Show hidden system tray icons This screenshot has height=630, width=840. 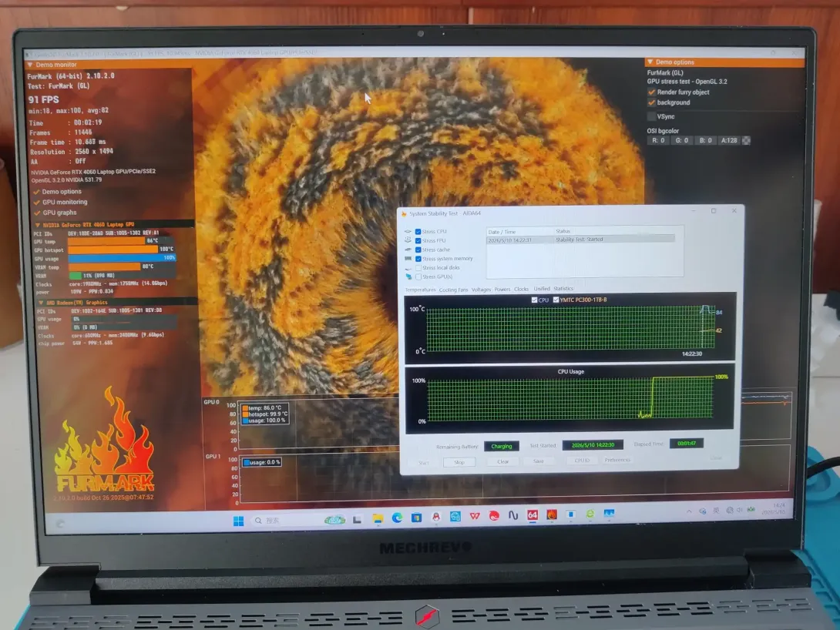pyautogui.click(x=689, y=511)
